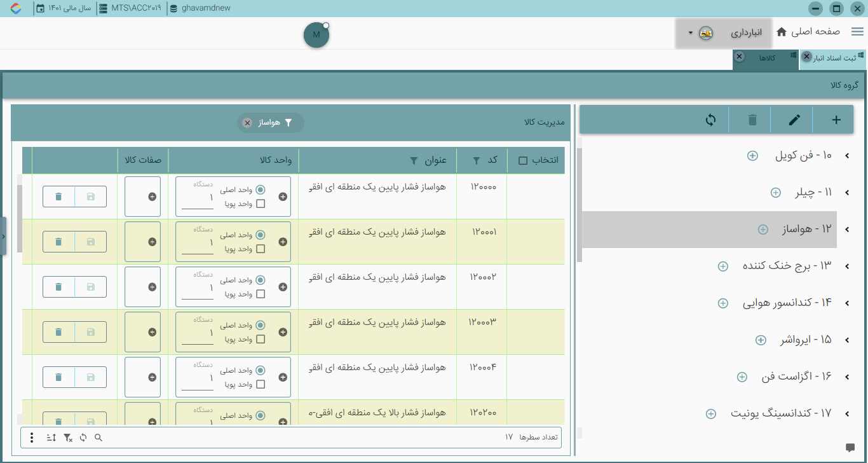868x463 pixels.
Task: Toggle the انتخاب select-all checkbox
Action: [x=523, y=161]
